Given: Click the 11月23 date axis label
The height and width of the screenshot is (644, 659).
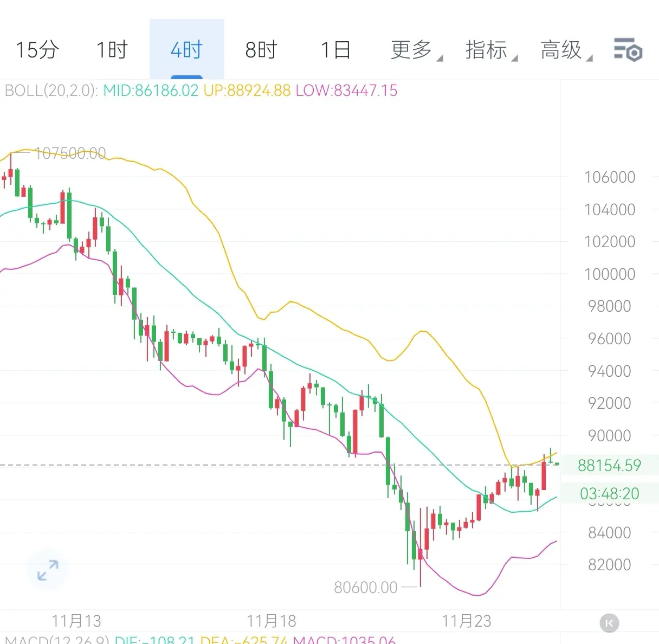Looking at the screenshot, I should pyautogui.click(x=467, y=621).
